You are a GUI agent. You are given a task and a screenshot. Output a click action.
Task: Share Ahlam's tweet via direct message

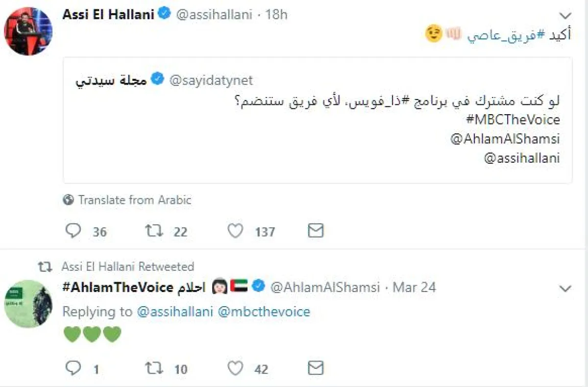pos(315,368)
